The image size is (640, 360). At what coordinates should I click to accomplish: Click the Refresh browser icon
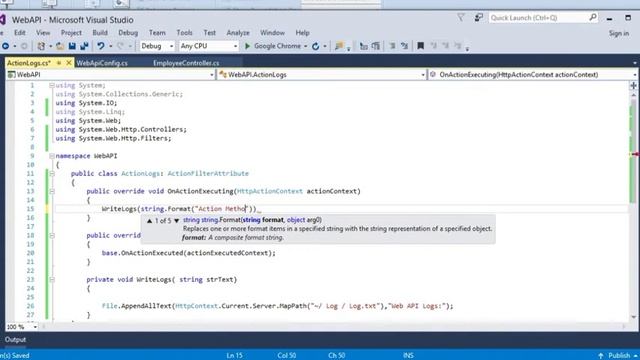click(316, 46)
